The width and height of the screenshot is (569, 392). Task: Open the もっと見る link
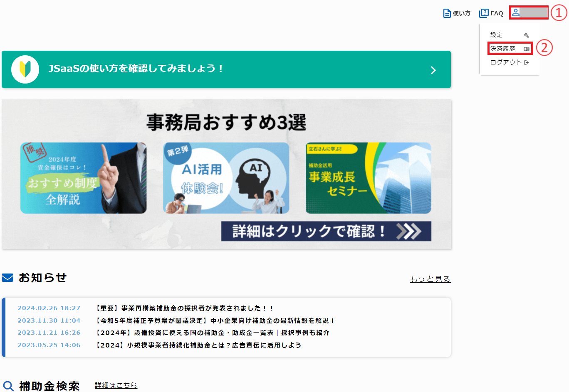(430, 279)
